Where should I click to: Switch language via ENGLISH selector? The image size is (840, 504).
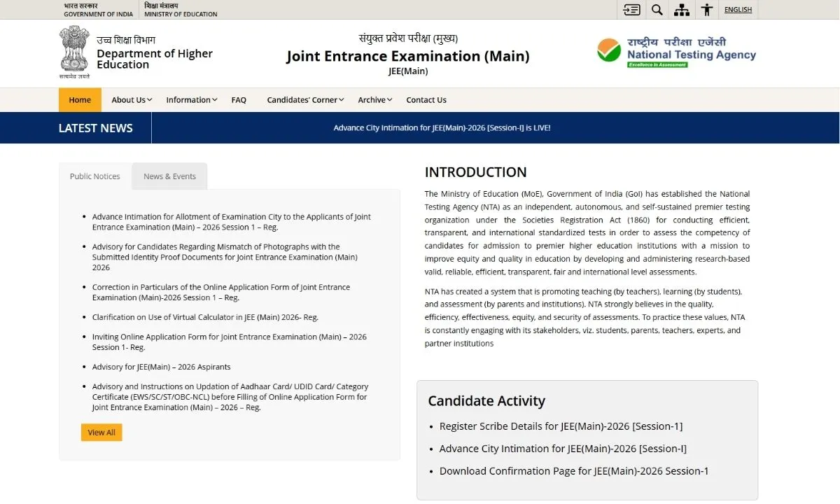tap(738, 10)
